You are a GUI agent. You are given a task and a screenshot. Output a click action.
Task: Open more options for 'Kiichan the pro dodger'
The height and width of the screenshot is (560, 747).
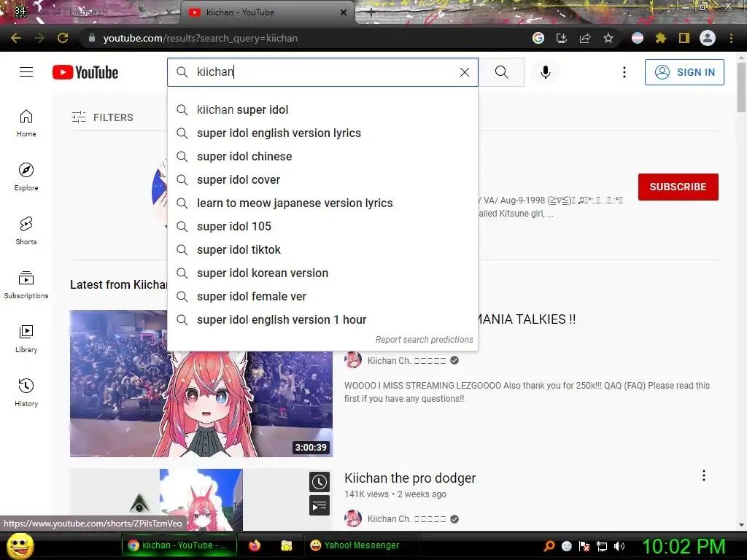coord(704,475)
